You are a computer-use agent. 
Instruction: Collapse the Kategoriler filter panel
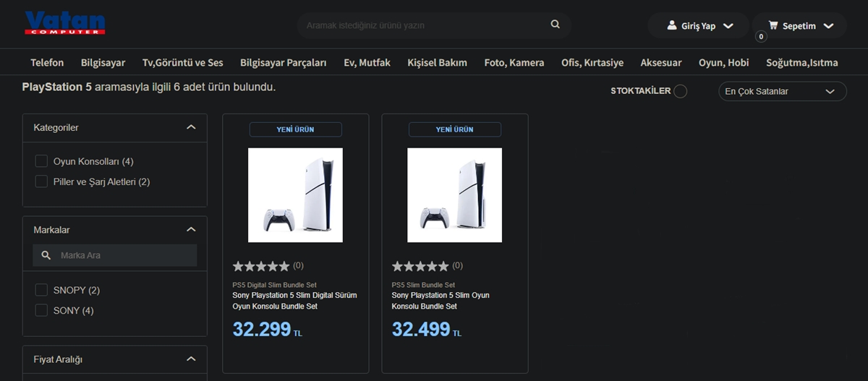pos(191,127)
